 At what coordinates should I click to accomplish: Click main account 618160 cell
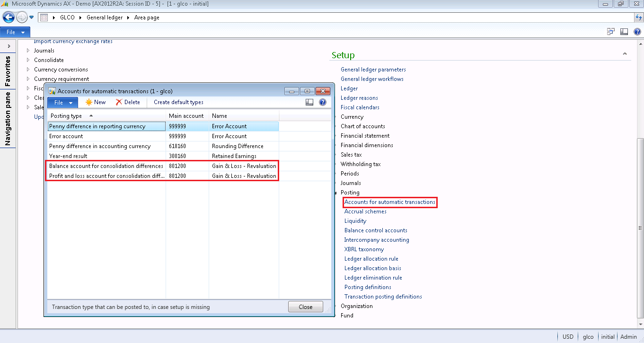(187, 146)
